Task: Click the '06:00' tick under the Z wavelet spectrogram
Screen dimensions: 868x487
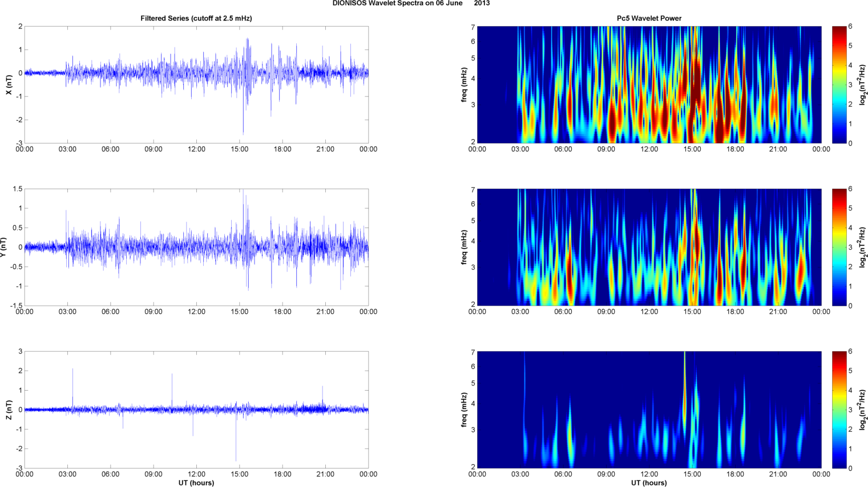Action: [x=563, y=474]
